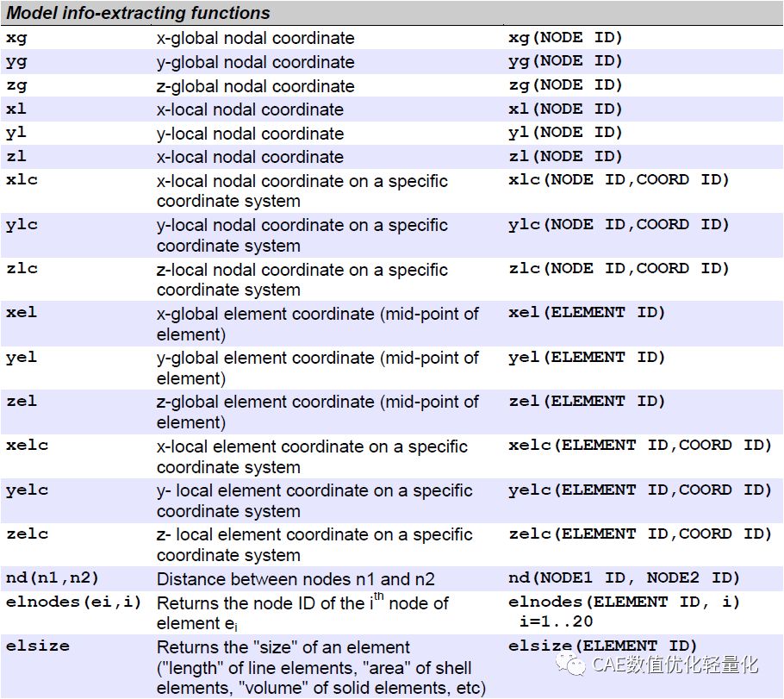Click the syntax cell "zg(NODE ID)"

pyautogui.click(x=565, y=85)
